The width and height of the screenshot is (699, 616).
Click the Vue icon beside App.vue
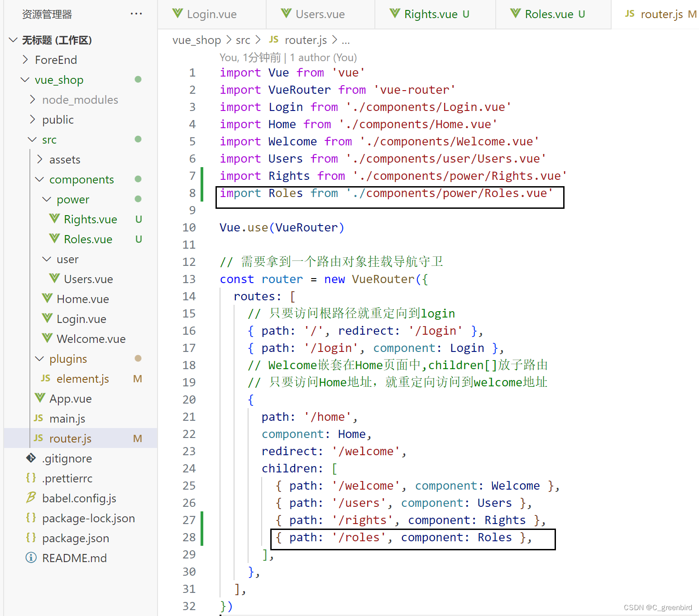pos(40,399)
